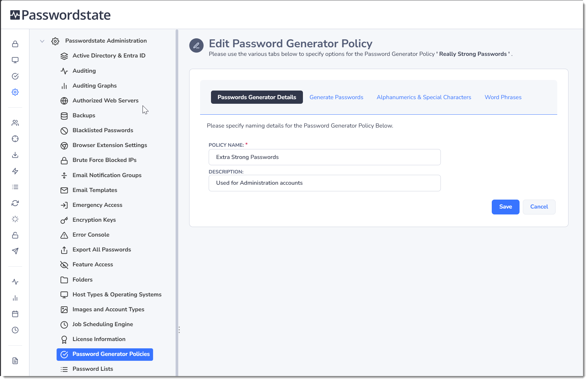Viewport: 588px width, 381px height.
Task: Click the calendar icon in left rail
Action: coord(15,314)
